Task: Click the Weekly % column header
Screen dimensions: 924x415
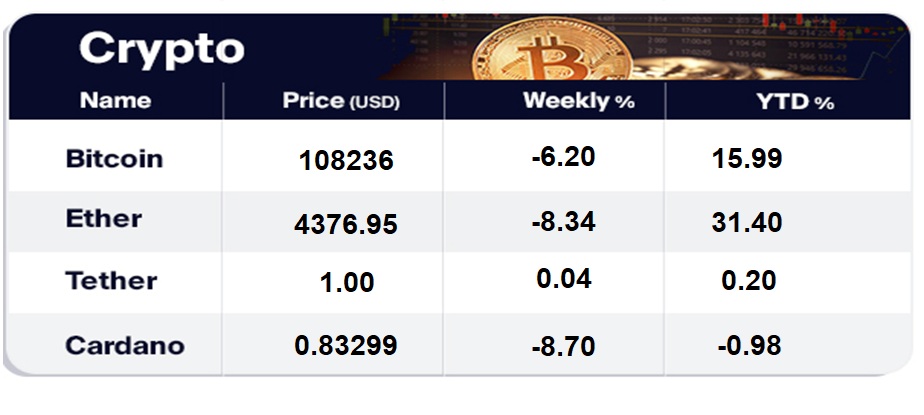Action: (x=578, y=101)
